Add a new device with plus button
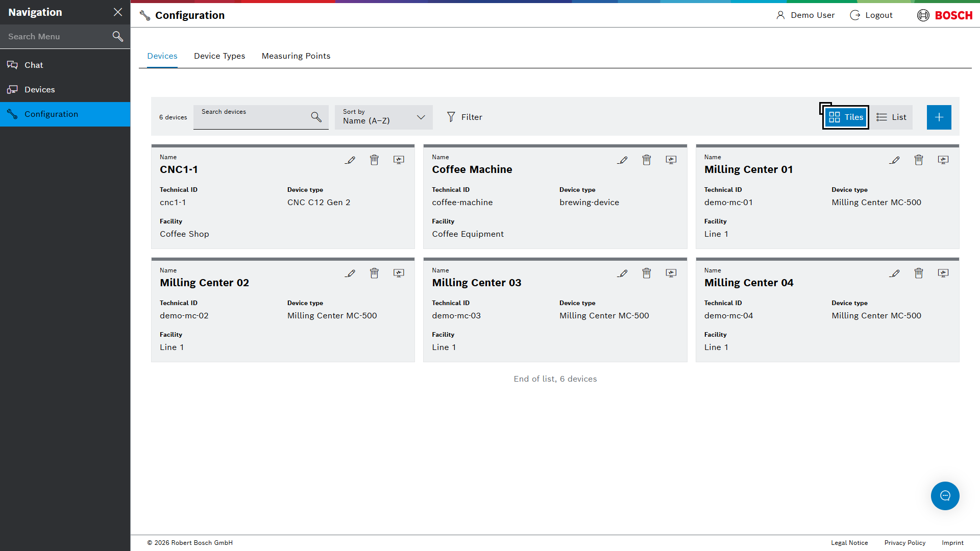Viewport: 980px width, 551px height. [x=939, y=117]
